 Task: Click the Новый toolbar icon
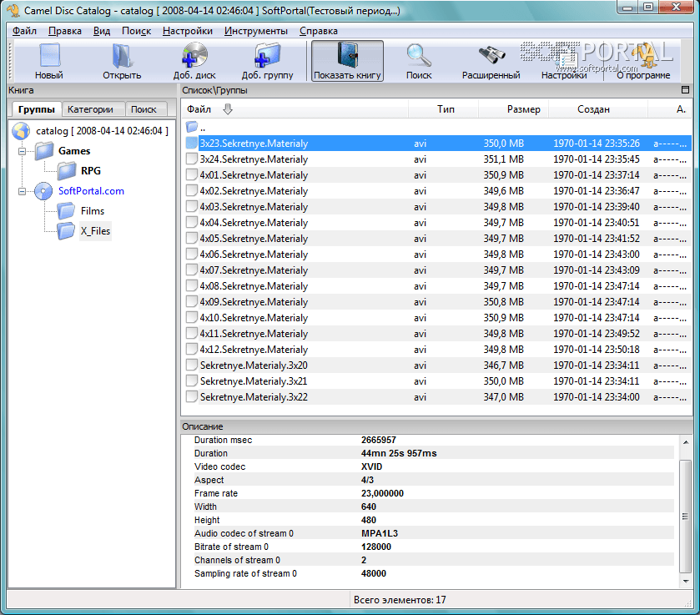tap(49, 55)
